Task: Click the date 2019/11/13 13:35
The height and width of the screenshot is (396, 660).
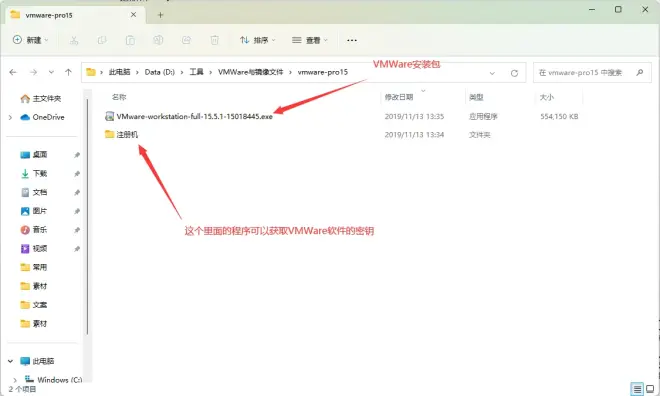Action: (x=414, y=117)
